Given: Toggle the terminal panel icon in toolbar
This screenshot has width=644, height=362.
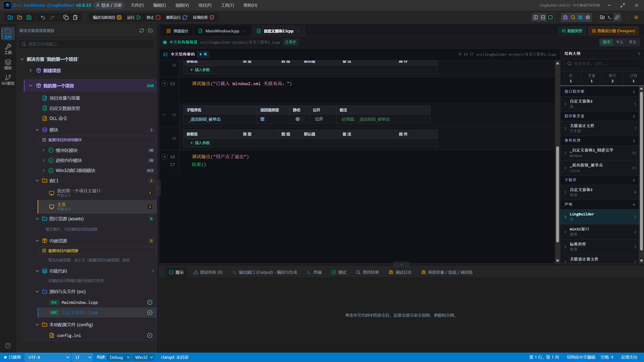Looking at the screenshot, I should pyautogui.click(x=610, y=17).
